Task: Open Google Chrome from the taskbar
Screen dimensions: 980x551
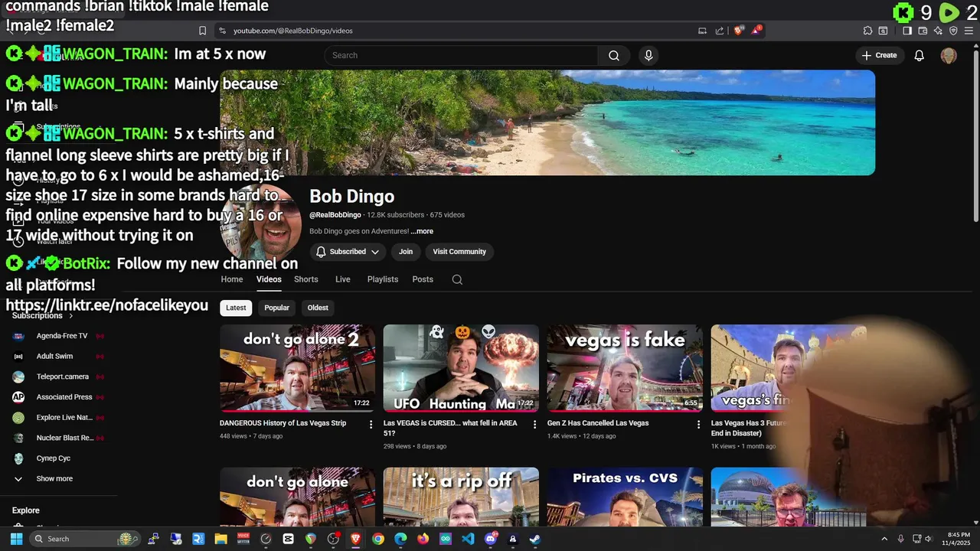Action: tap(378, 539)
